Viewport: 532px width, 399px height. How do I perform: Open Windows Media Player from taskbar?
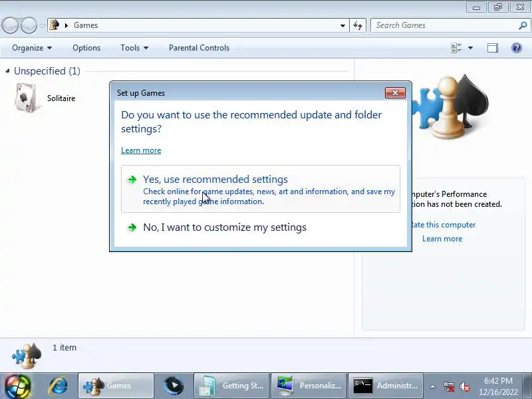click(x=174, y=386)
